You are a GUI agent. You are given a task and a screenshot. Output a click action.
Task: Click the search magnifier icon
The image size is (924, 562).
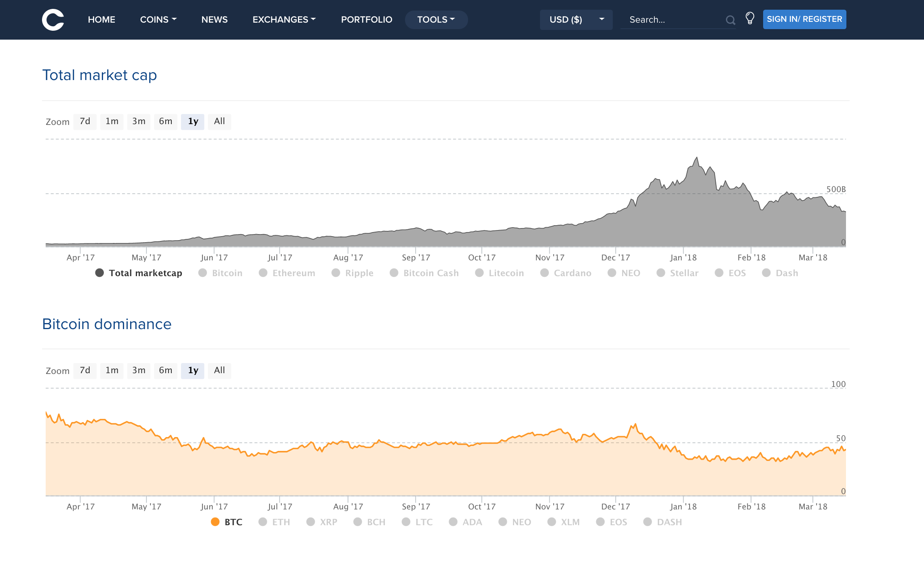coord(730,19)
